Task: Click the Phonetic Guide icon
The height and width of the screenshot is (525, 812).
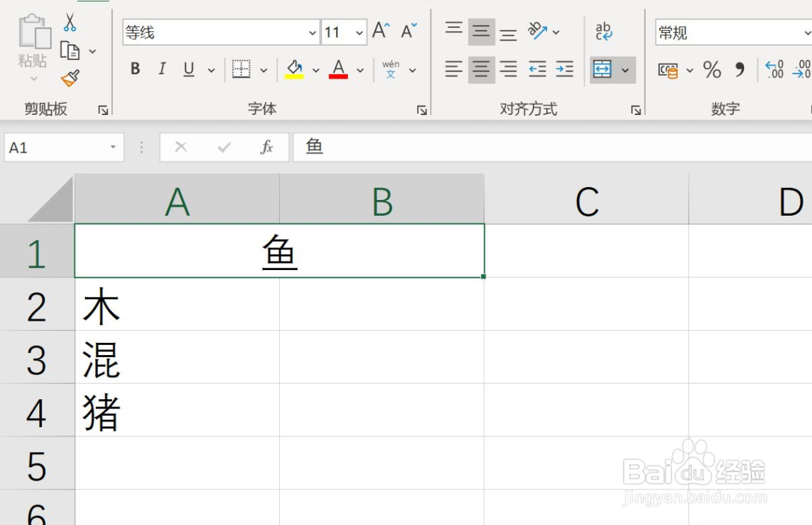Action: [391, 69]
